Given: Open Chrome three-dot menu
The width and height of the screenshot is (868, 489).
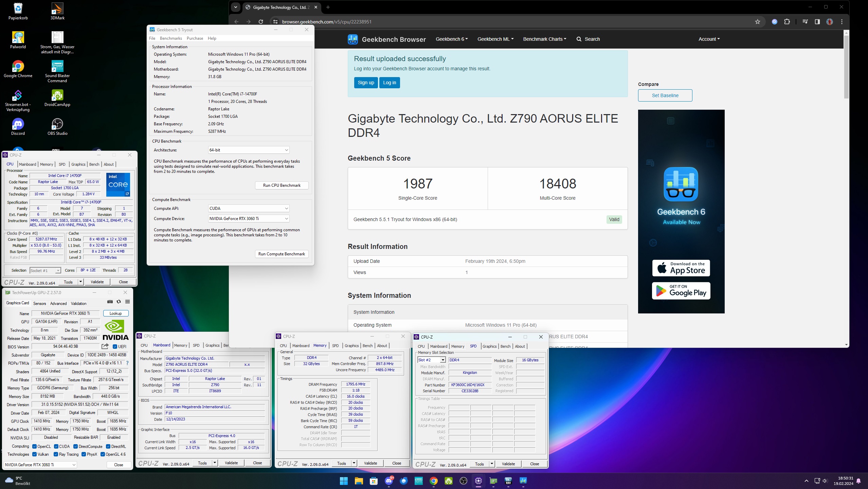Looking at the screenshot, I should click(x=842, y=22).
